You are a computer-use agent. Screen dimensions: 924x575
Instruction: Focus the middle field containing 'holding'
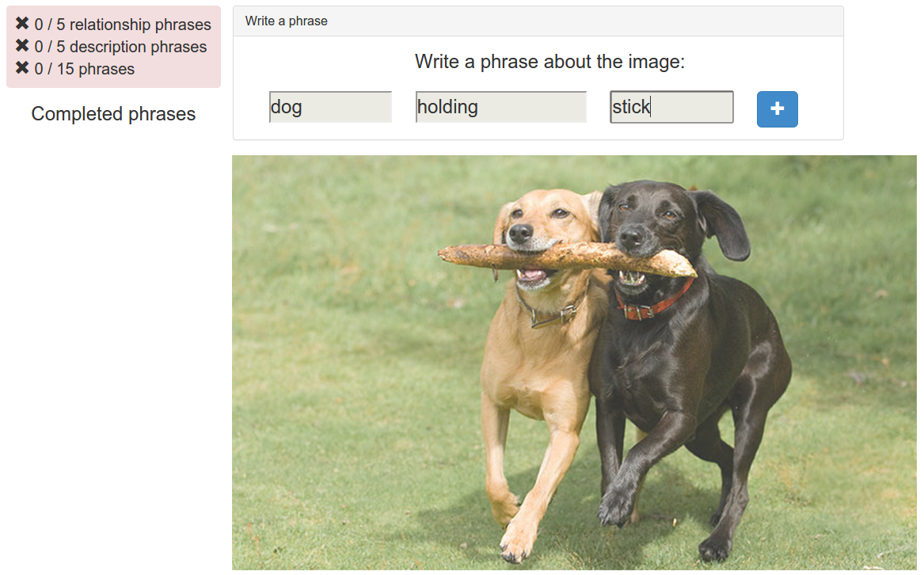click(x=501, y=107)
